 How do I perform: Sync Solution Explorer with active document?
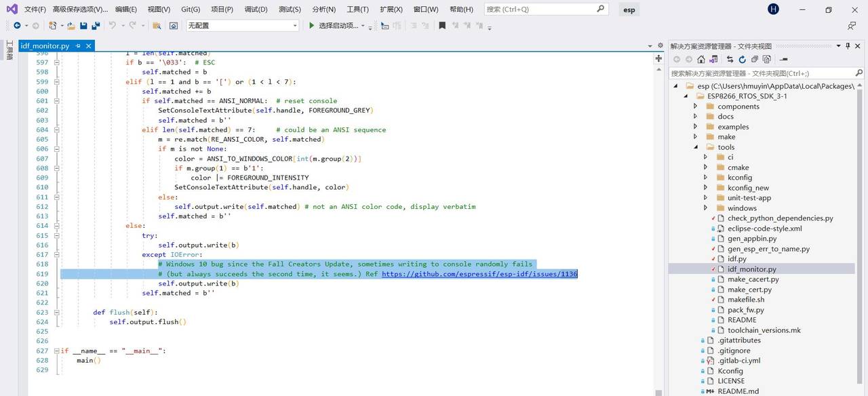click(731, 59)
